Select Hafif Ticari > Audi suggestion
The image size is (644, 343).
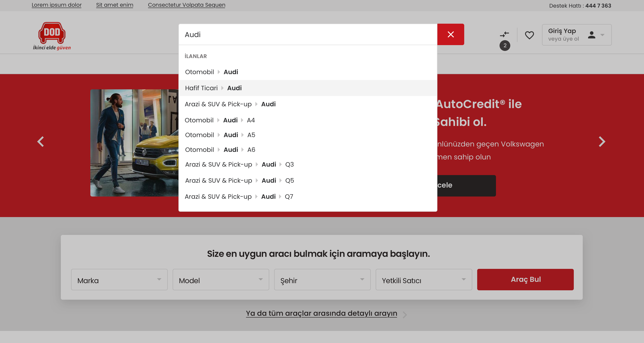click(x=308, y=88)
